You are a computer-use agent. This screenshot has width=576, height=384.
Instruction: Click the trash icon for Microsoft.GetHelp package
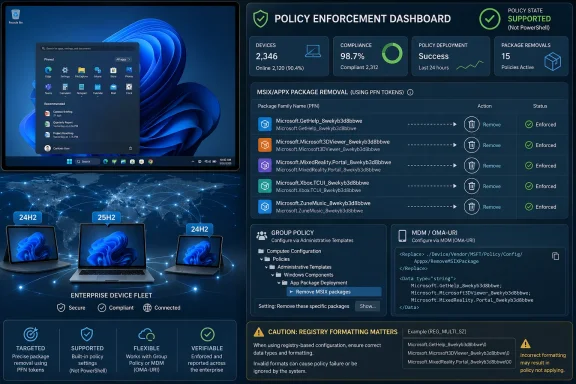pyautogui.click(x=471, y=125)
